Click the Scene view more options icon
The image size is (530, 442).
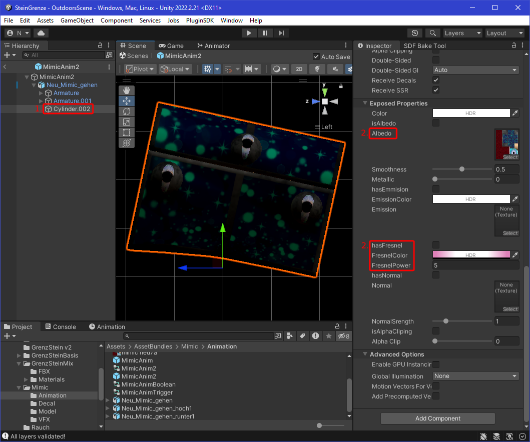pos(345,45)
